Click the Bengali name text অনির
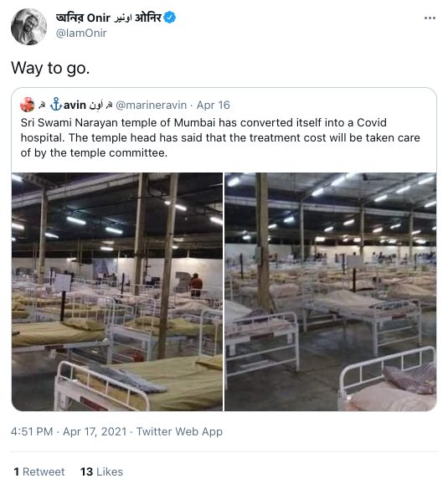 [x=70, y=18]
